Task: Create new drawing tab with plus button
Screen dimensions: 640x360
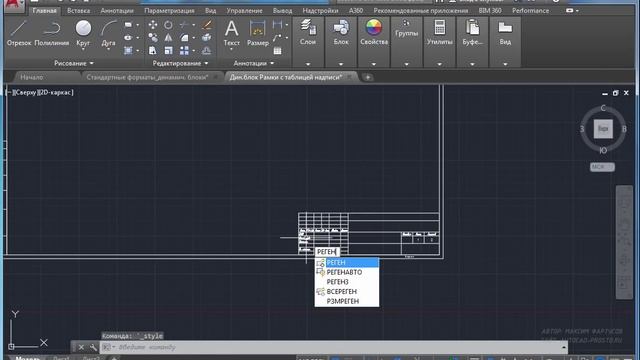Action: [x=367, y=77]
